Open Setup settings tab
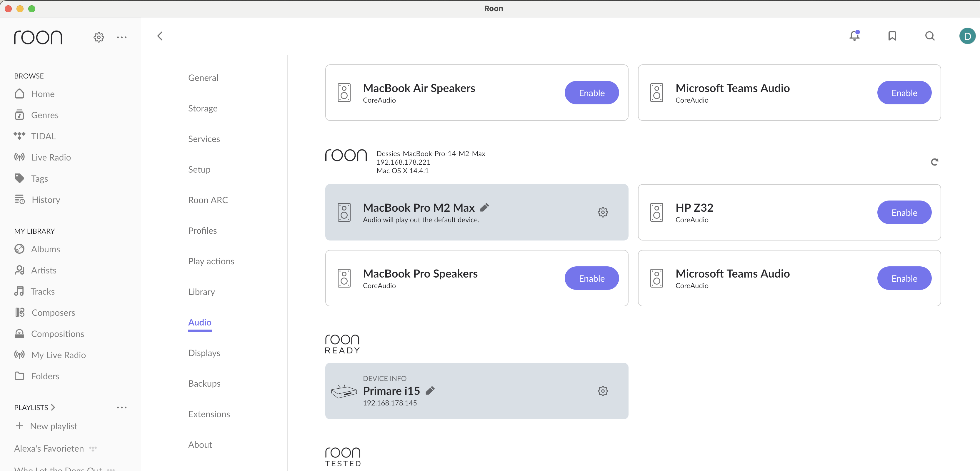The height and width of the screenshot is (471, 980). click(199, 170)
